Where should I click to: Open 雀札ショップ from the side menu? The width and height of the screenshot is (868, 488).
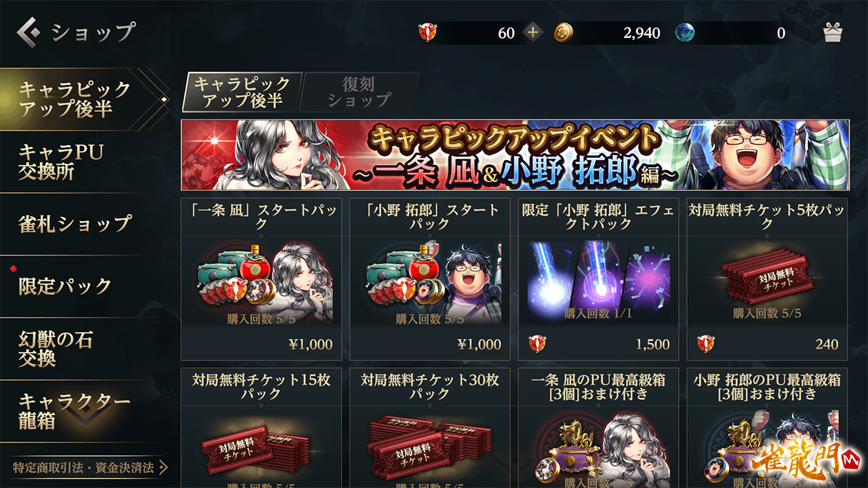point(75,224)
